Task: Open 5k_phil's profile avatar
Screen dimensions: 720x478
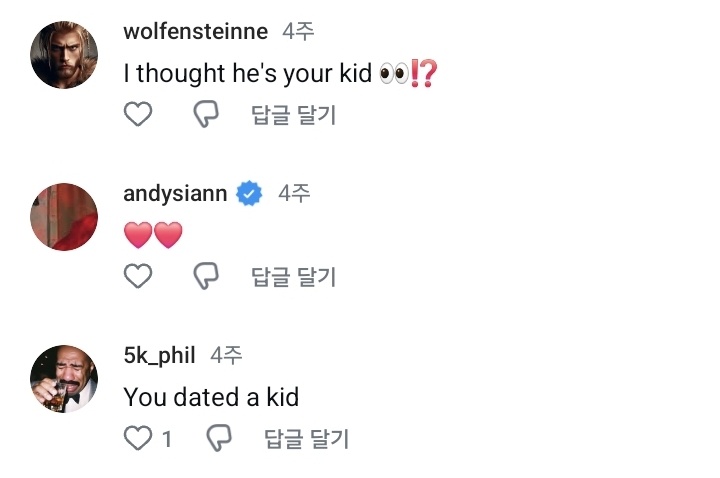Action: (x=64, y=378)
